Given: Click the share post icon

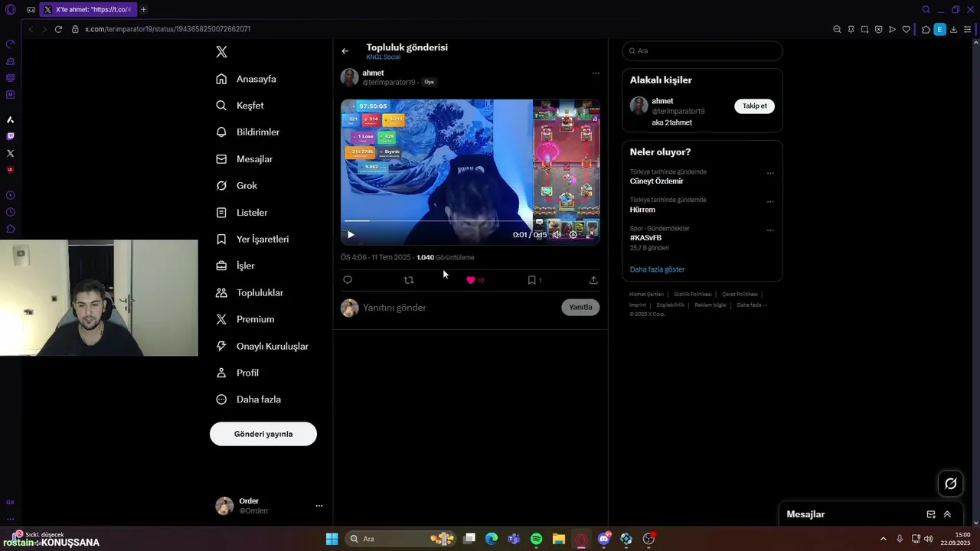Looking at the screenshot, I should tap(593, 280).
